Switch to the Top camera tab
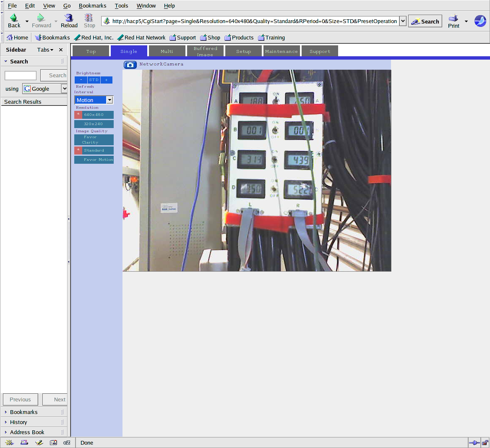This screenshot has height=448, width=490. [x=91, y=51]
